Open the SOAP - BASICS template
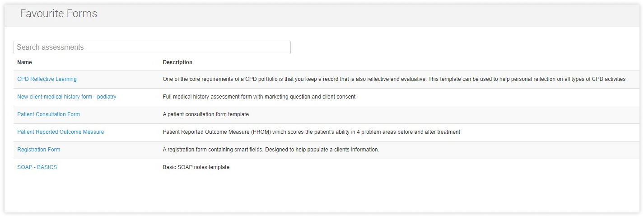 point(37,167)
